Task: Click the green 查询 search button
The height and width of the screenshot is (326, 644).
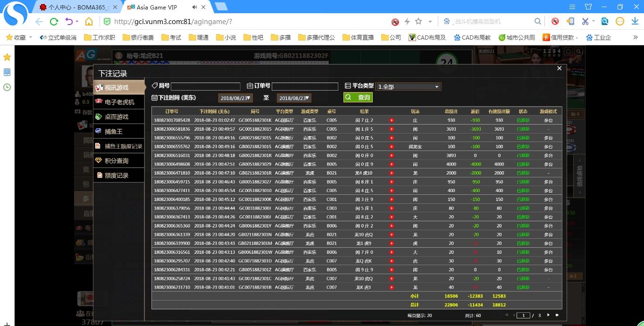Action: coord(358,97)
